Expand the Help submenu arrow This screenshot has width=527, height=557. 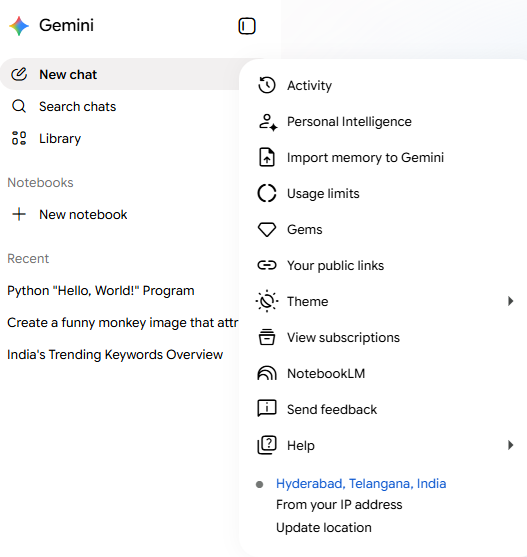tap(510, 445)
